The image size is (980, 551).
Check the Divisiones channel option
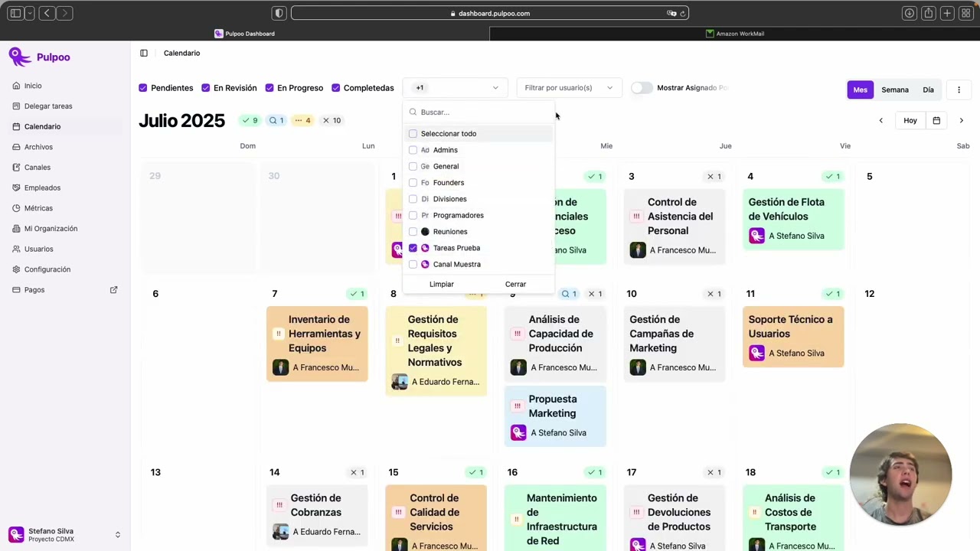[413, 199]
